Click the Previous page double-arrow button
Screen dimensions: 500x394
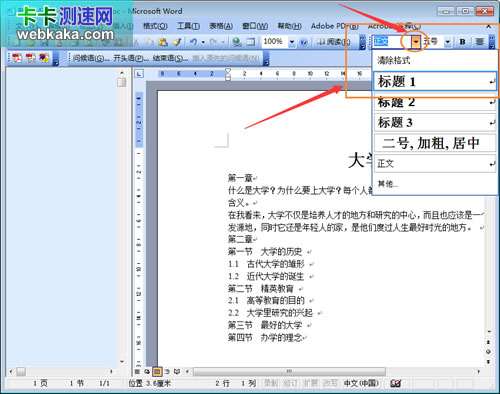[488, 342]
